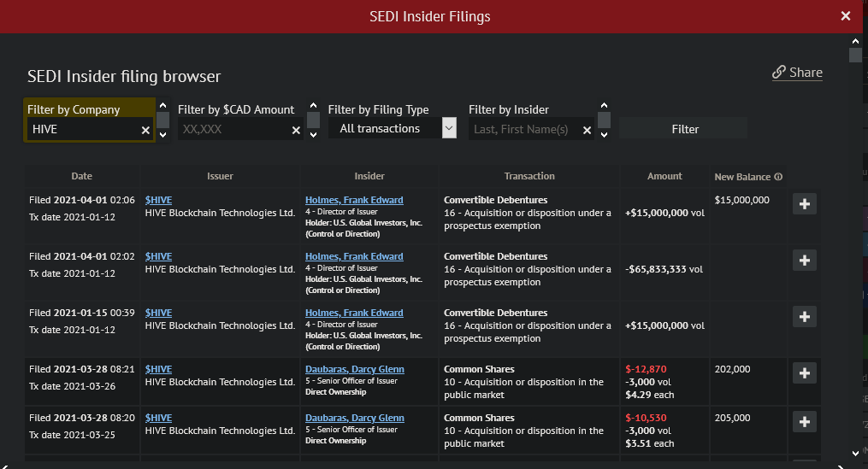The height and width of the screenshot is (469, 868).
Task: Expand the Daubaras 202,000 balance row
Action: pyautogui.click(x=804, y=373)
